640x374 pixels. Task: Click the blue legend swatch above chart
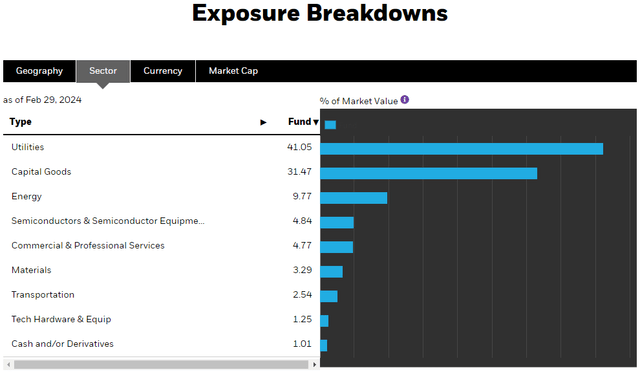(330, 125)
